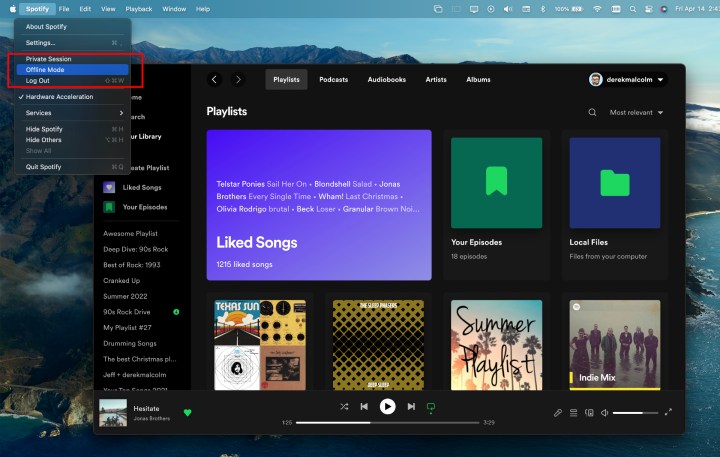Enable Offline Mode in Spotify menu

point(46,70)
